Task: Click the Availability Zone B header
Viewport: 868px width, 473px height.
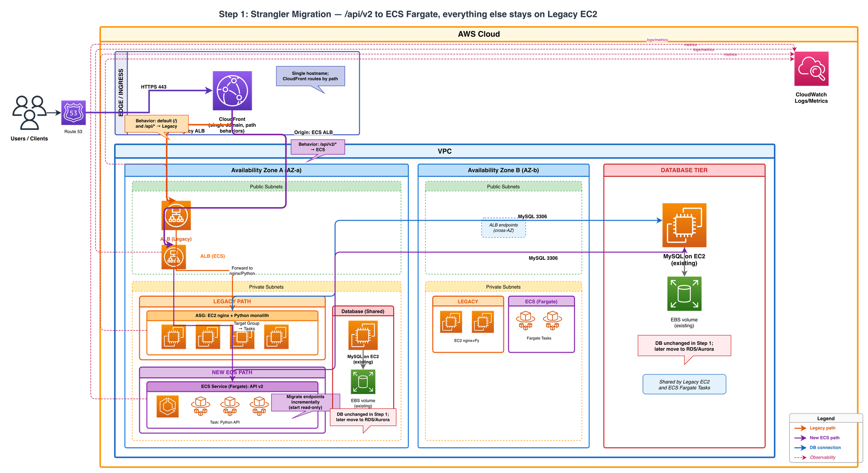Action: pyautogui.click(x=503, y=170)
